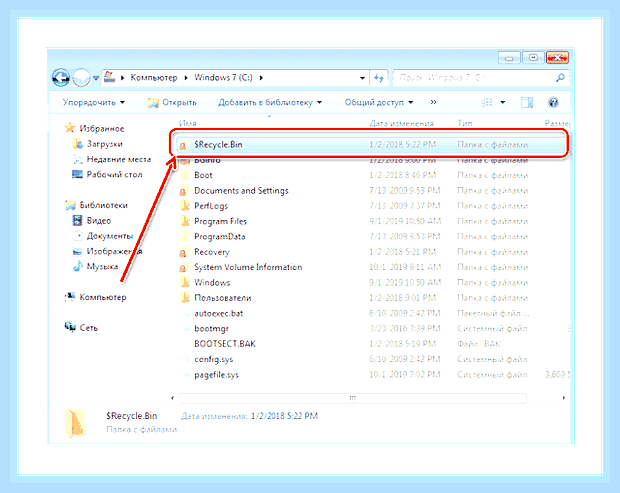Select the autoexec.bat file
The width and height of the screenshot is (620, 493).
pyautogui.click(x=219, y=314)
